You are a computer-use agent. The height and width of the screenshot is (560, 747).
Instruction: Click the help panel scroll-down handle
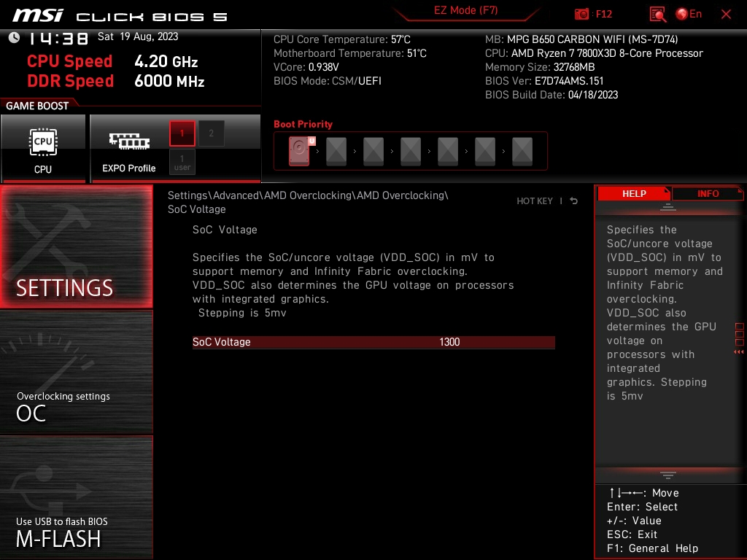tap(668, 475)
